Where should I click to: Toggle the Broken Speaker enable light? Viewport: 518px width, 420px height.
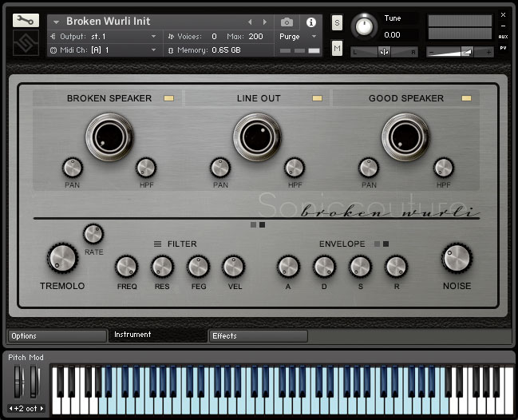tap(169, 98)
